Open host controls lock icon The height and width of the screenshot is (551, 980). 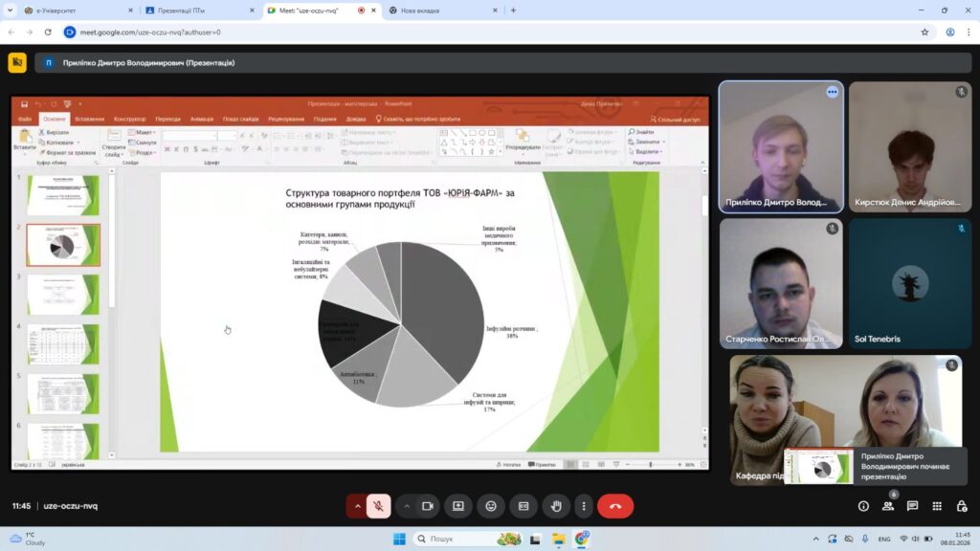[960, 506]
